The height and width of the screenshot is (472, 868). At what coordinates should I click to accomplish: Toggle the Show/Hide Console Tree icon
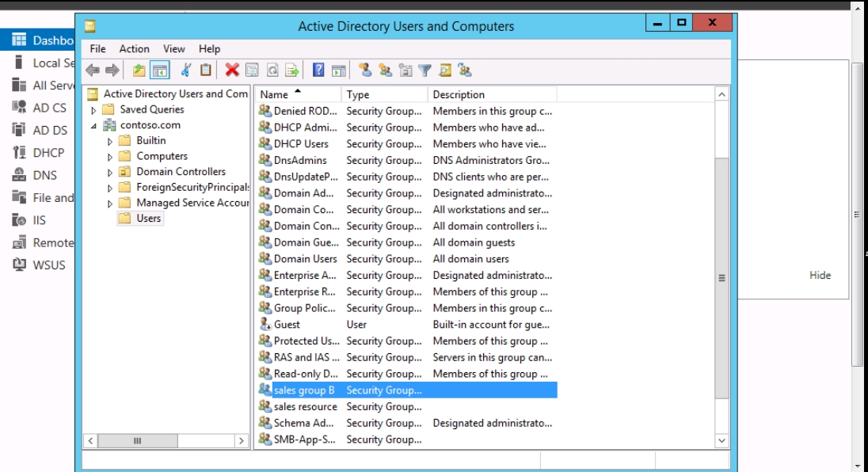click(159, 70)
